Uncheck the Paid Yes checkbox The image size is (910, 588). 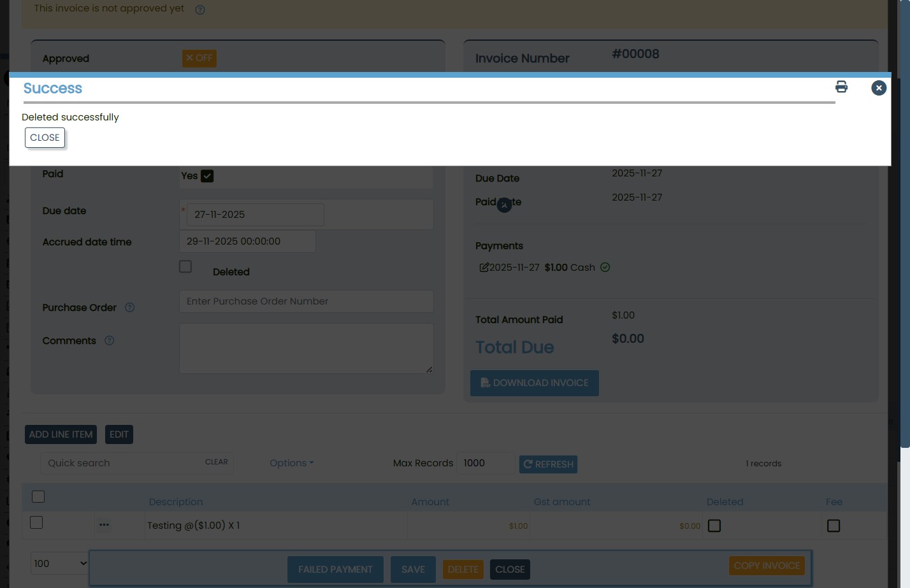point(207,176)
